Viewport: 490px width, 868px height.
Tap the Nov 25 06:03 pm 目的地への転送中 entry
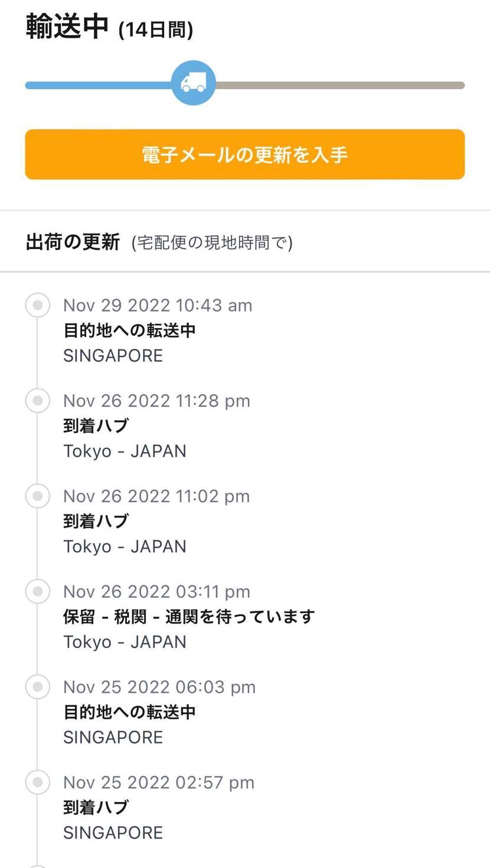tap(129, 712)
